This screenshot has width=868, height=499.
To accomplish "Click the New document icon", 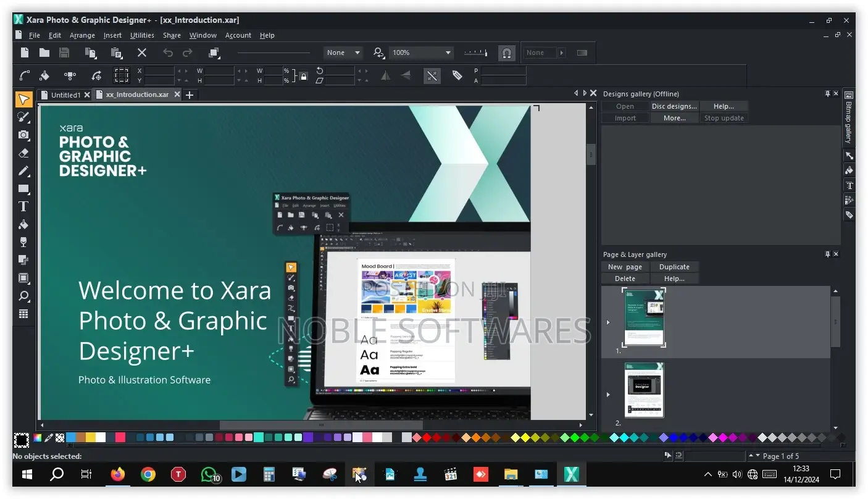I will [25, 52].
